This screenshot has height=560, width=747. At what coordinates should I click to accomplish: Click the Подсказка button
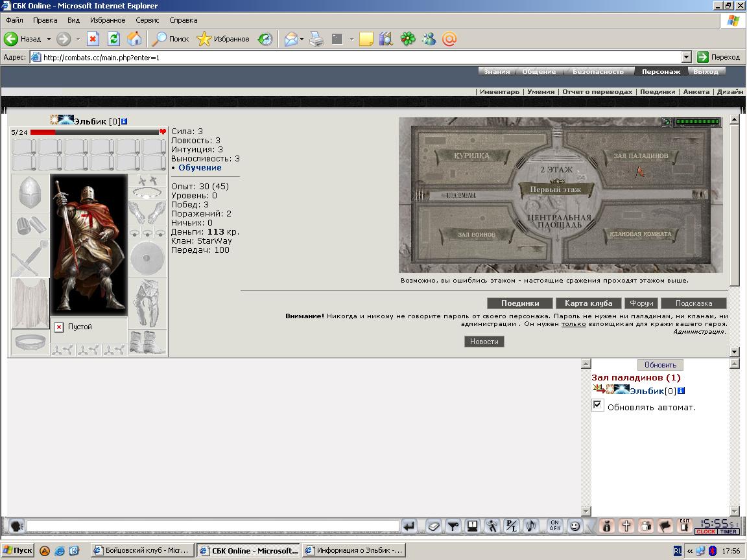(x=694, y=303)
